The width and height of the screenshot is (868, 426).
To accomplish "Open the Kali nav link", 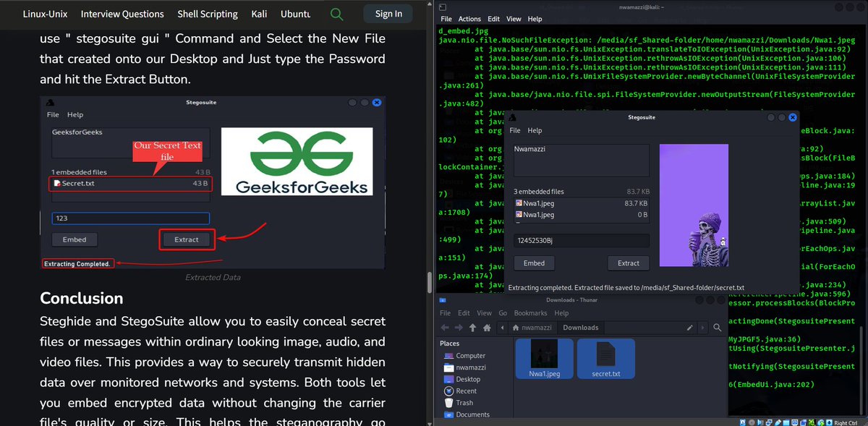I will (259, 14).
